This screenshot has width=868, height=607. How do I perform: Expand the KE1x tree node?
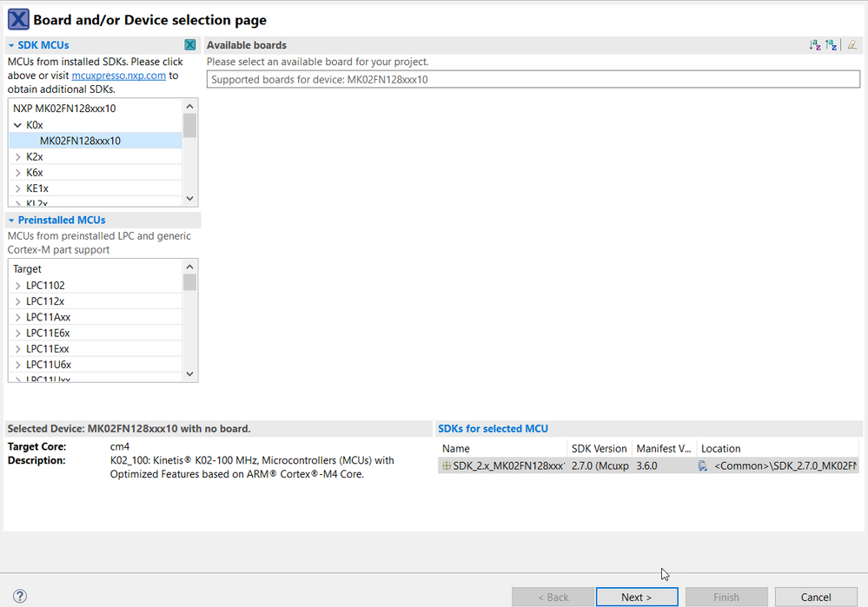pos(17,188)
